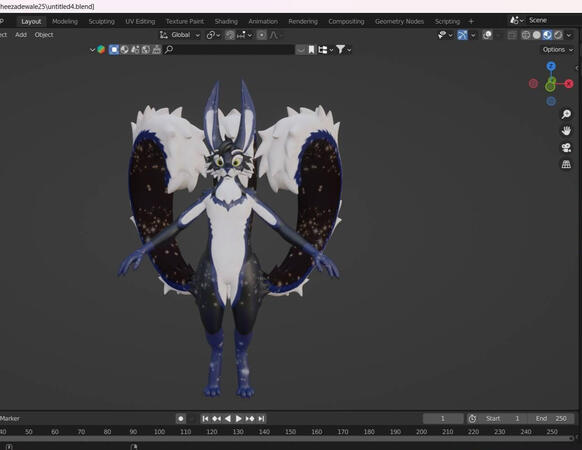This screenshot has height=450, width=582.
Task: Click the End frame field
Action: tap(551, 418)
